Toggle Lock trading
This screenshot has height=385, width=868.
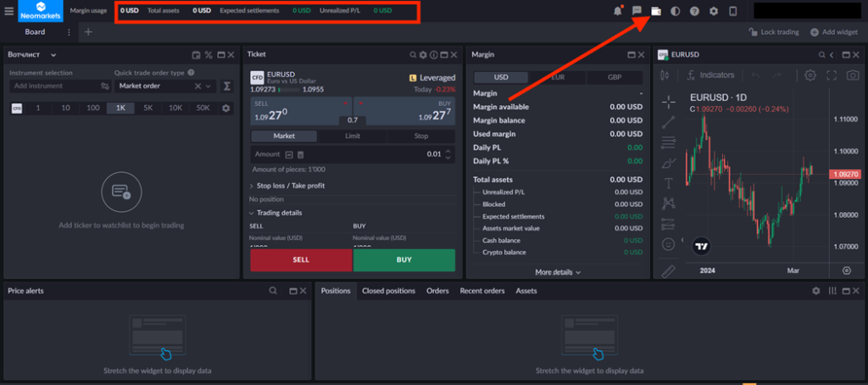point(774,32)
